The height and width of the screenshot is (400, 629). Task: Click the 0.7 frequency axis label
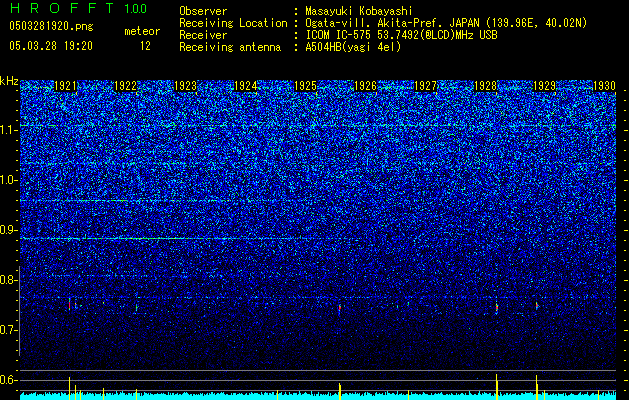(x=8, y=330)
